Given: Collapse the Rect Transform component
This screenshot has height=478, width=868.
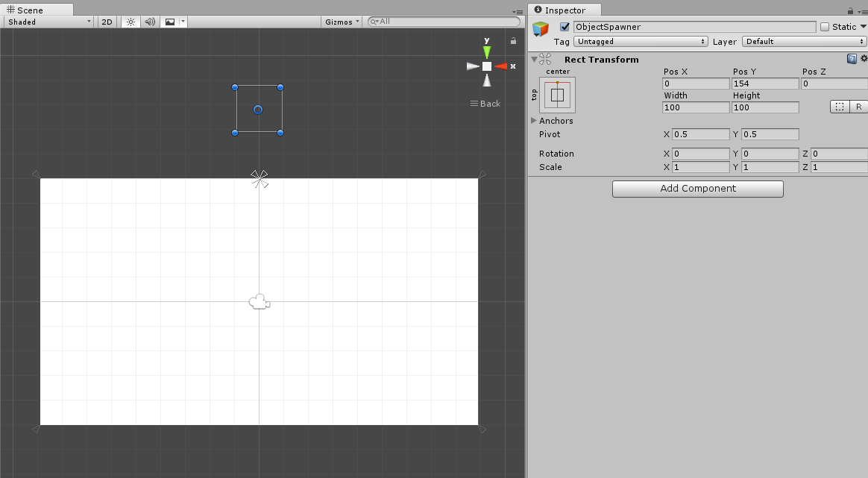Looking at the screenshot, I should coord(534,59).
